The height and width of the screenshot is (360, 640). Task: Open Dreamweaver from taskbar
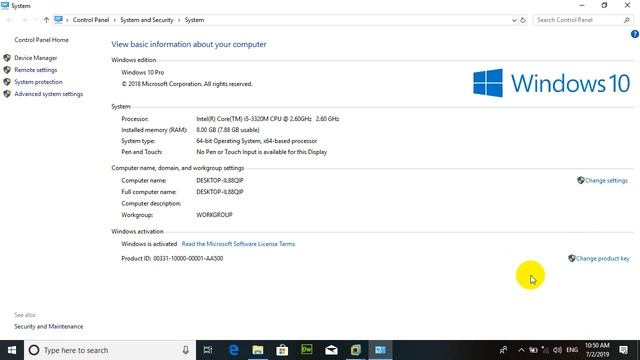pos(307,350)
